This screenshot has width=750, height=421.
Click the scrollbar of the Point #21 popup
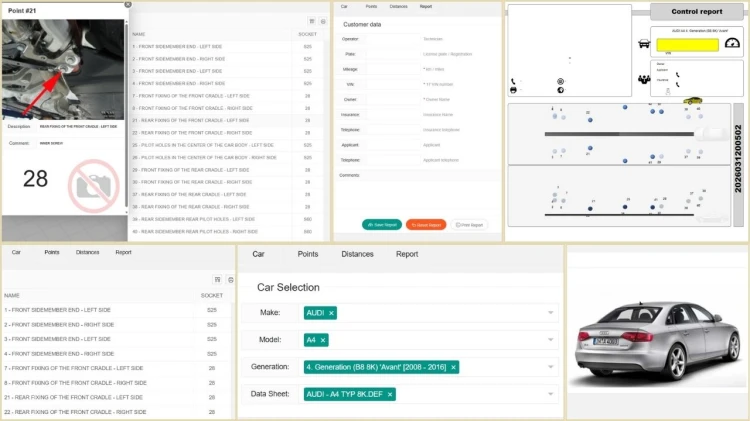point(126,115)
